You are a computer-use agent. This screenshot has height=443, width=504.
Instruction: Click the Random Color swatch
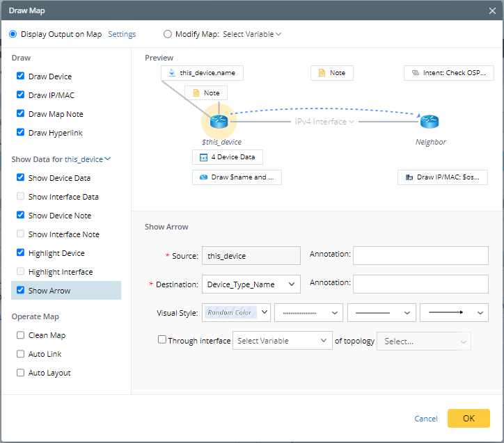[x=229, y=313]
